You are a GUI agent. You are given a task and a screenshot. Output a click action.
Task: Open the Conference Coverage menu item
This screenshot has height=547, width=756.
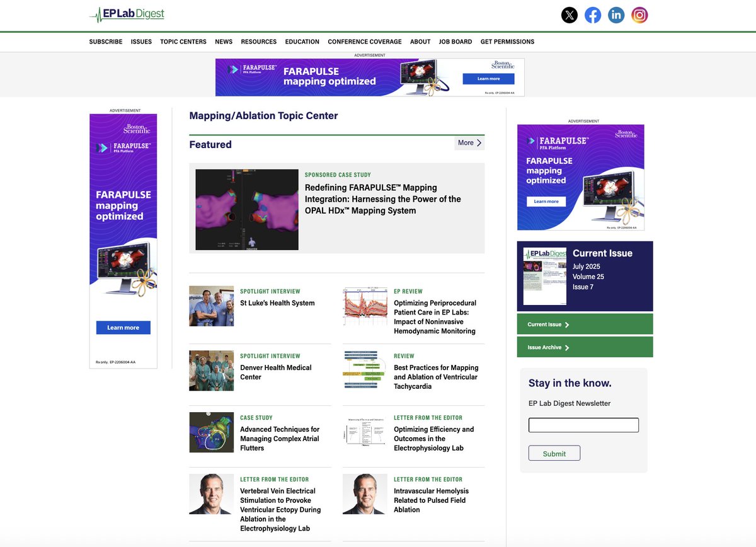[x=365, y=42]
